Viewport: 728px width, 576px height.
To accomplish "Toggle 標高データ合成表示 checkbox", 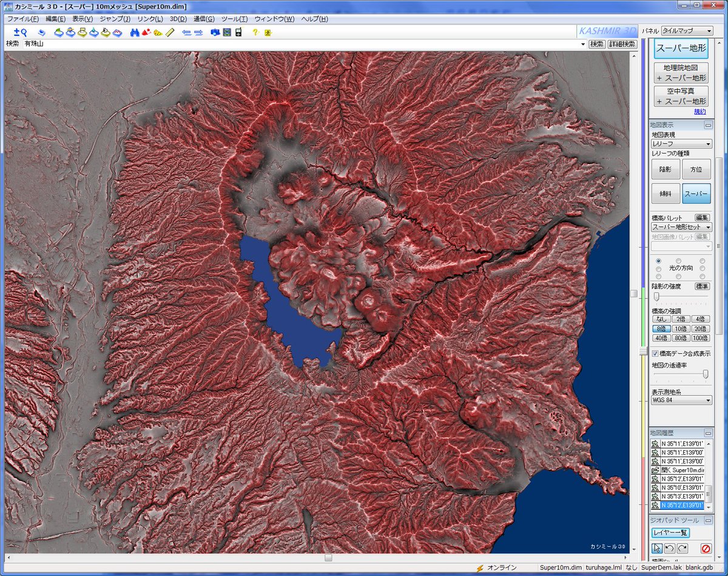I will [655, 353].
